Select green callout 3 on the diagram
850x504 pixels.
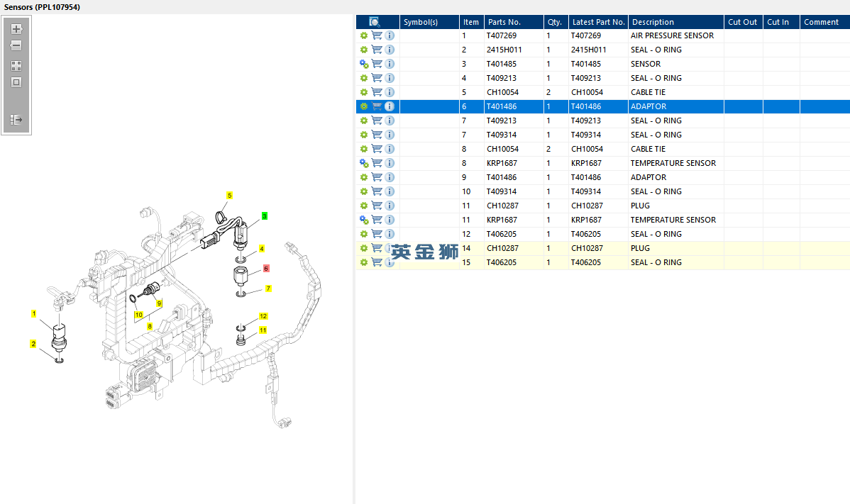click(265, 216)
